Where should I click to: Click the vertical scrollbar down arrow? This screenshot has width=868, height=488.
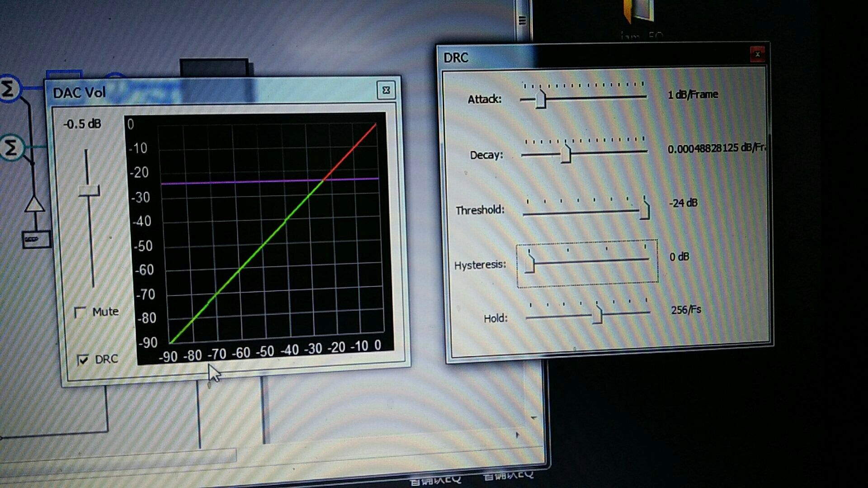pyautogui.click(x=534, y=418)
